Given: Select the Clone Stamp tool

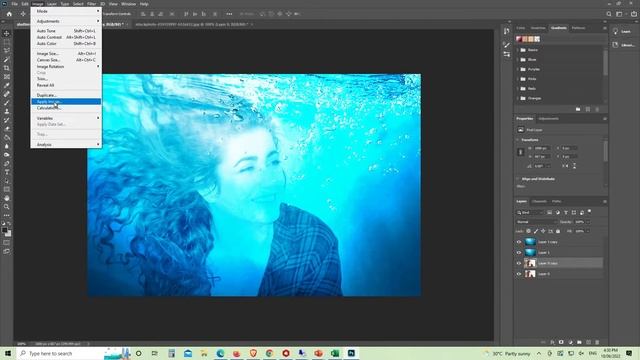Looking at the screenshot, I should pyautogui.click(x=7, y=111).
